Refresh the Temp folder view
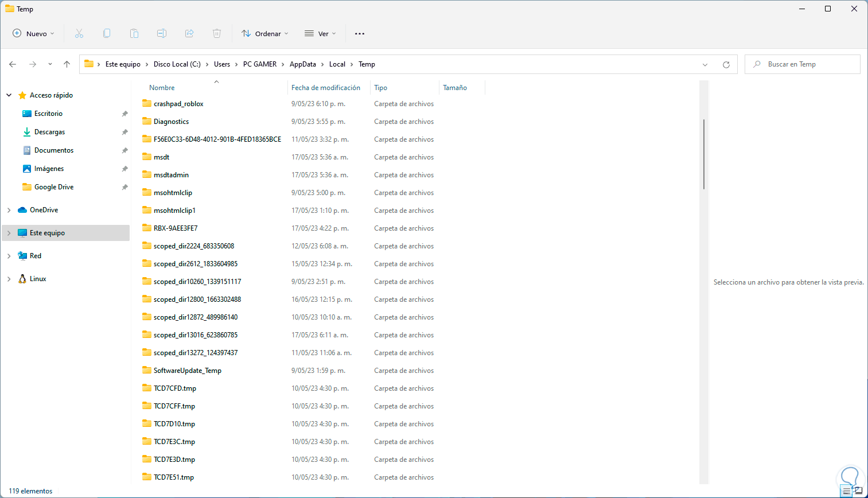Viewport: 868px width, 498px height. (726, 65)
